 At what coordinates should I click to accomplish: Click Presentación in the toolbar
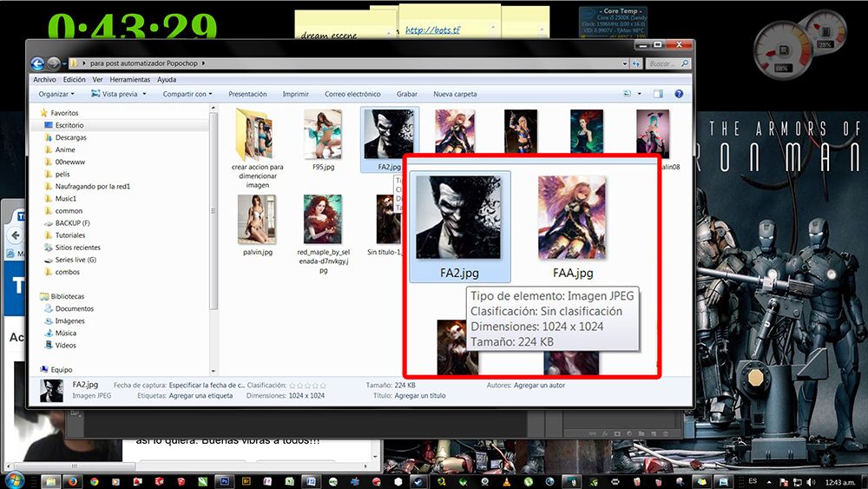point(247,94)
